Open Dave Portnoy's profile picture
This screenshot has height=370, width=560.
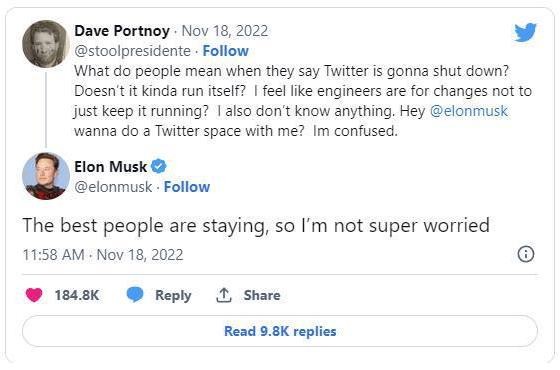pyautogui.click(x=46, y=44)
